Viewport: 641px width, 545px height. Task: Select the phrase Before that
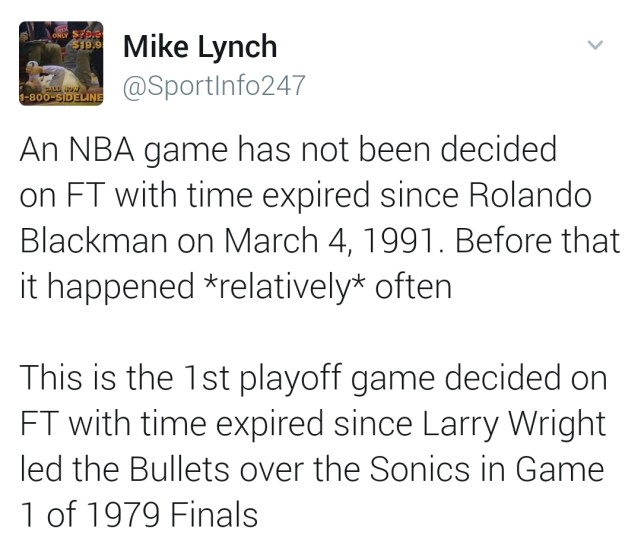tap(537, 240)
